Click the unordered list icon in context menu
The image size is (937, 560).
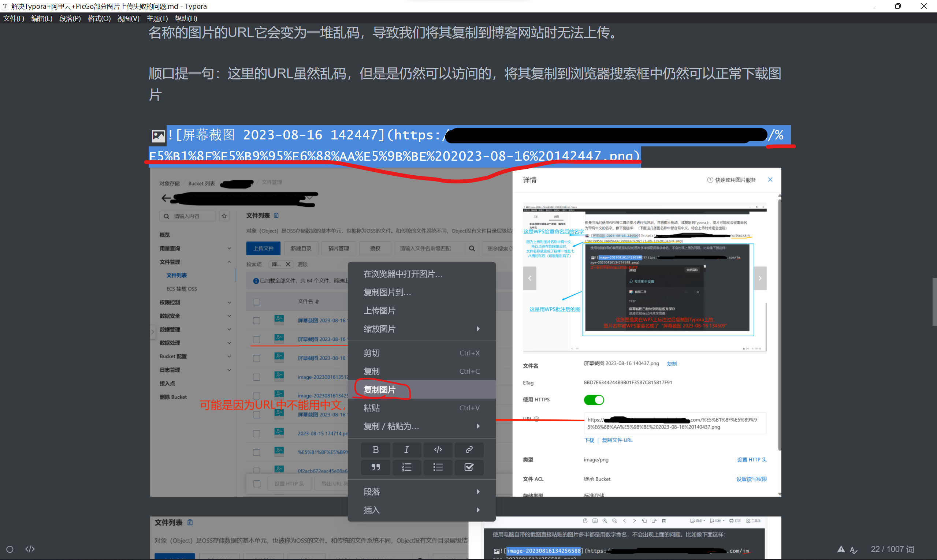click(x=438, y=467)
